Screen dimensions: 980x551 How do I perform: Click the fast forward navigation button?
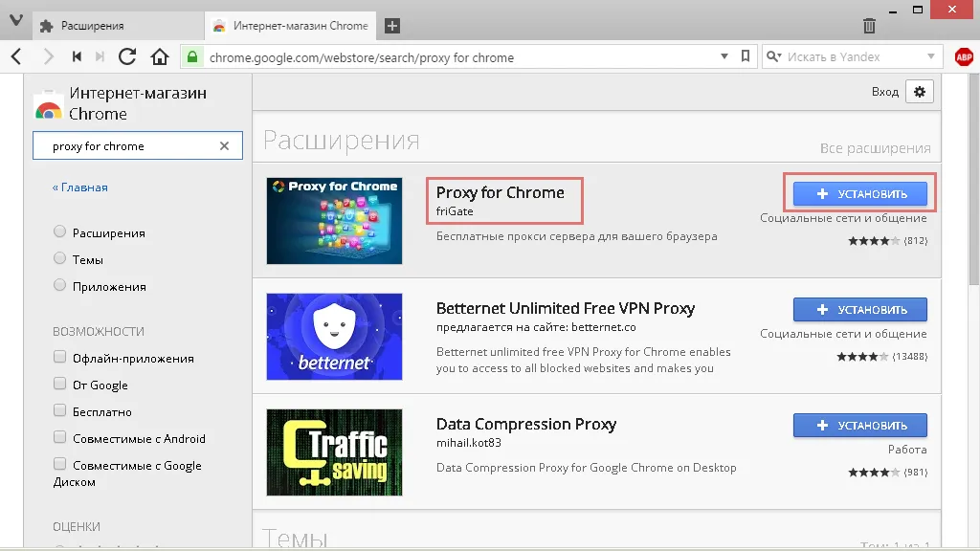pyautogui.click(x=100, y=56)
